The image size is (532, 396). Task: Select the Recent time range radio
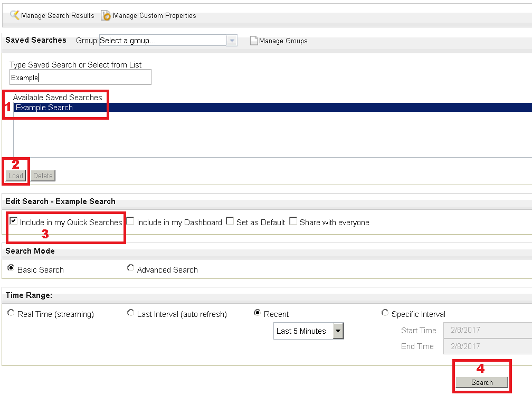(x=257, y=313)
